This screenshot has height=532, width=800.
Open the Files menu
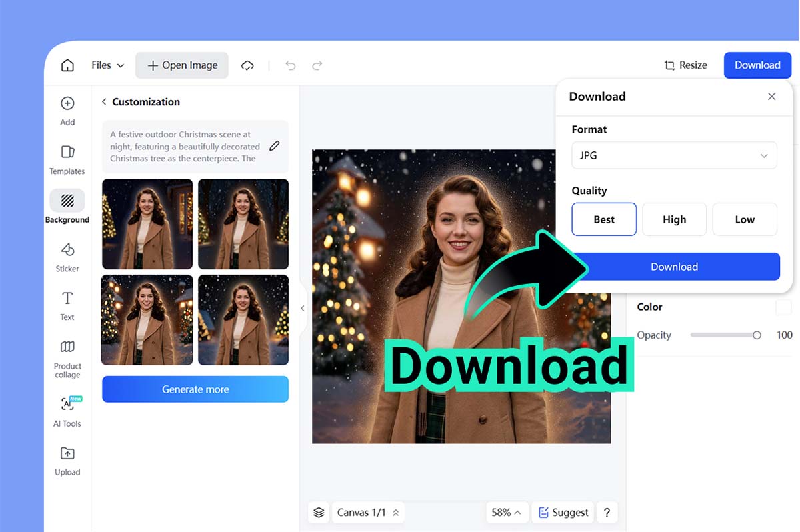tap(107, 65)
